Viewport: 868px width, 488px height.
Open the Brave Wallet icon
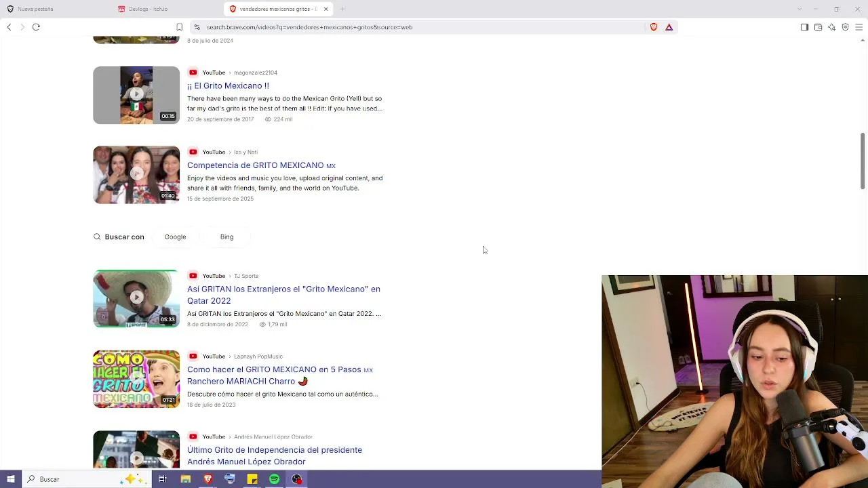(818, 27)
